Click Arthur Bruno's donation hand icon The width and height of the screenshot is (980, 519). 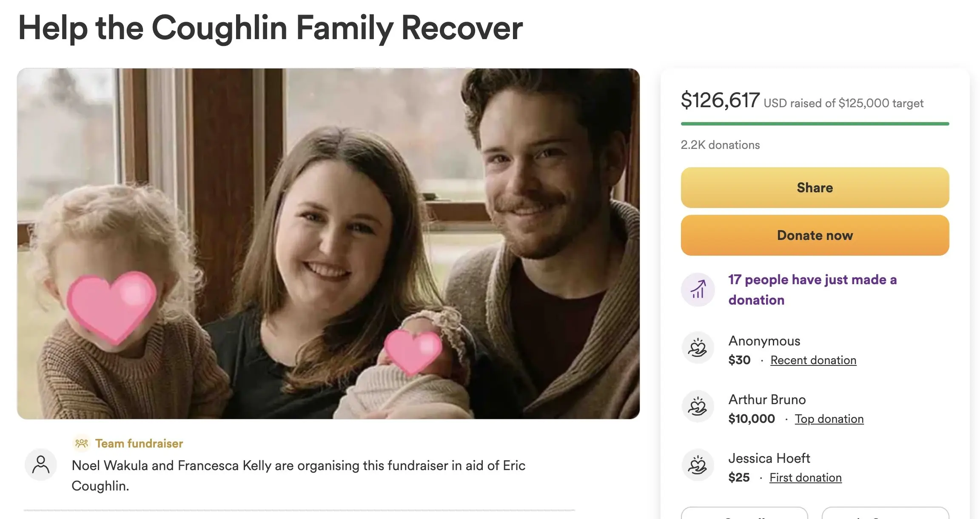tap(698, 406)
